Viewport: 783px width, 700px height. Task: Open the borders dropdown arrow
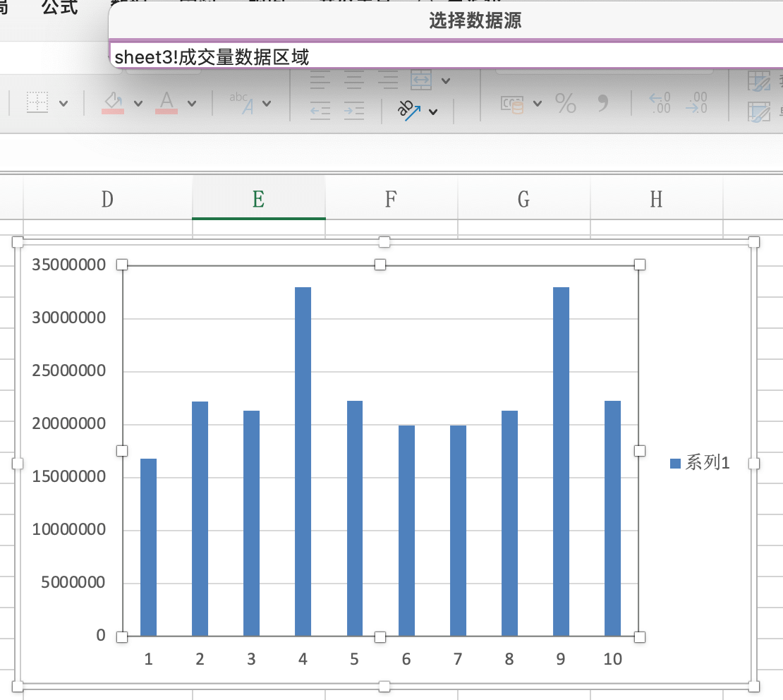(63, 104)
